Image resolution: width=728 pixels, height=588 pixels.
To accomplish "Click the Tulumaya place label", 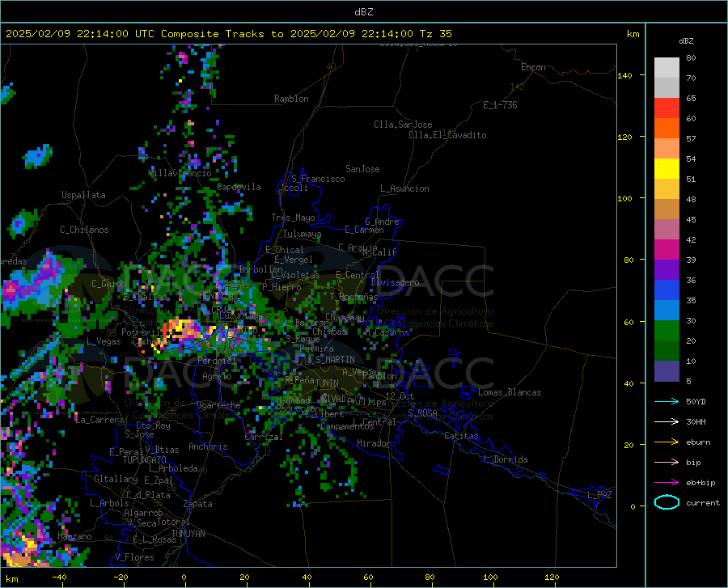I will click(303, 234).
